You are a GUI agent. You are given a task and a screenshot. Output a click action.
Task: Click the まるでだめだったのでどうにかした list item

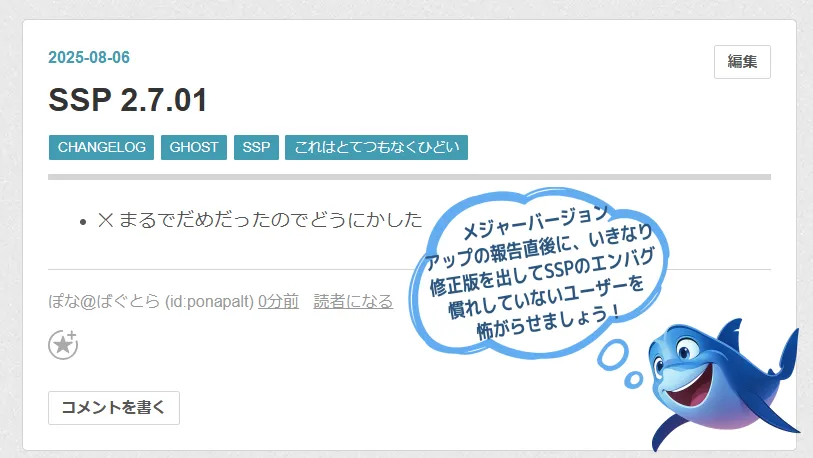[x=260, y=220]
